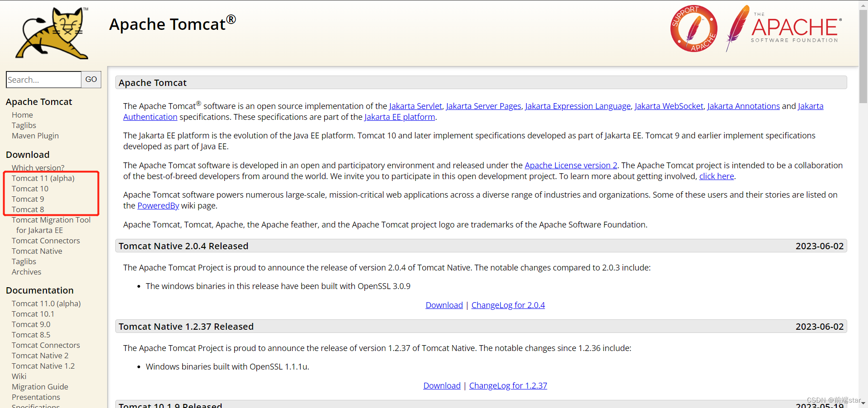Open Tomcat 10.1 documentation

(x=33, y=314)
